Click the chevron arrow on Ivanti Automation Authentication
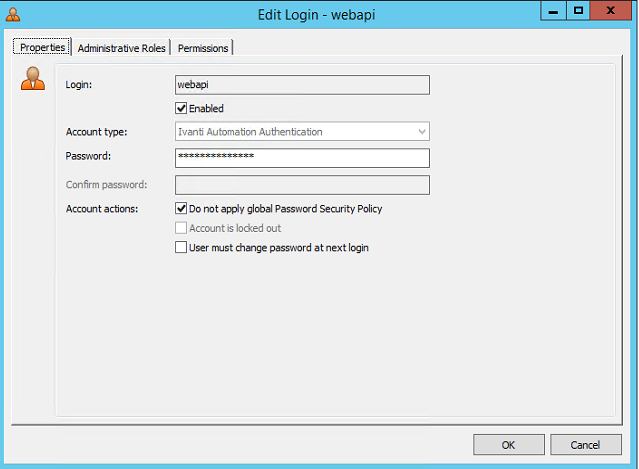The image size is (639, 469). (x=422, y=132)
